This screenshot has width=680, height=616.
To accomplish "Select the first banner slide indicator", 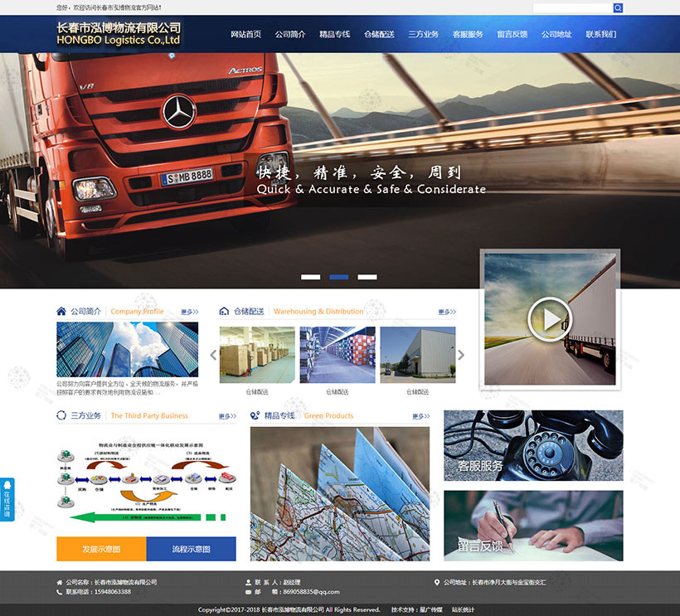I will pyautogui.click(x=310, y=276).
